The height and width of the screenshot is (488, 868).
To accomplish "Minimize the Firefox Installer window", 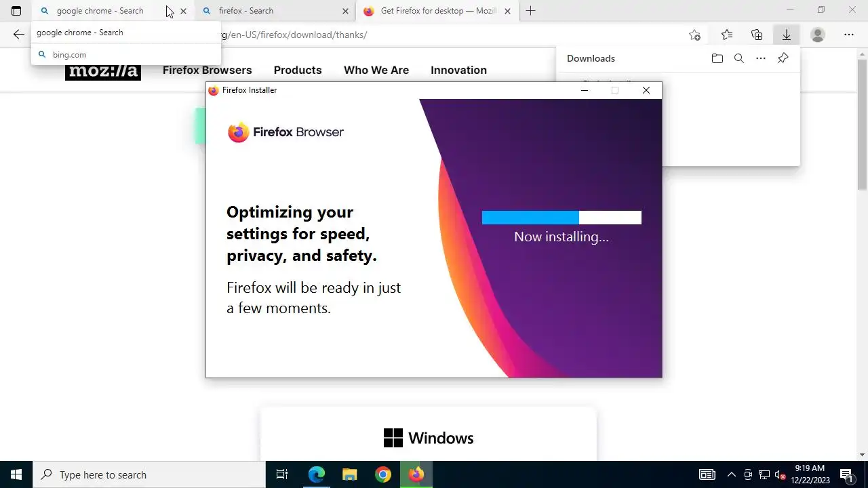I will [585, 90].
